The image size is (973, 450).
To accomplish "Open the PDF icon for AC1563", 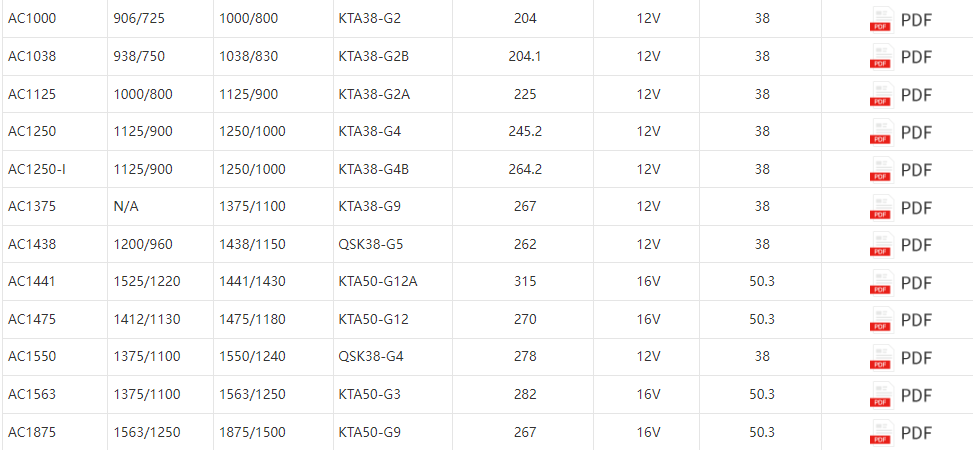I will (x=881, y=395).
